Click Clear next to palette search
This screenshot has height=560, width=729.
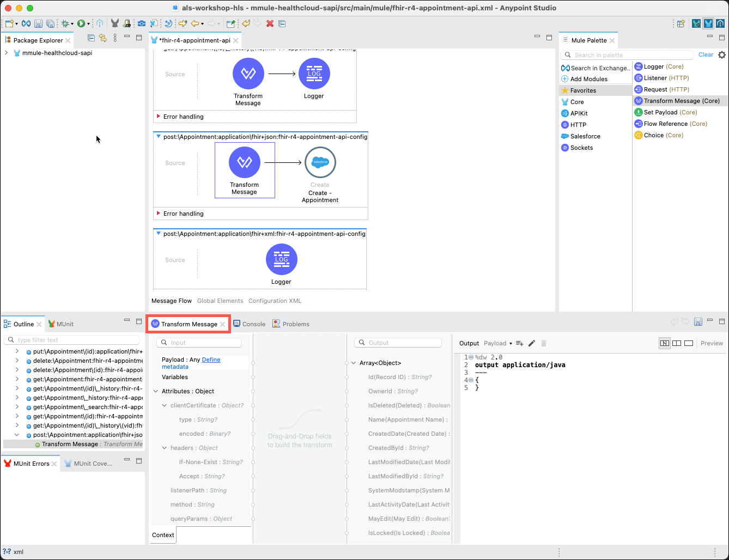[706, 54]
